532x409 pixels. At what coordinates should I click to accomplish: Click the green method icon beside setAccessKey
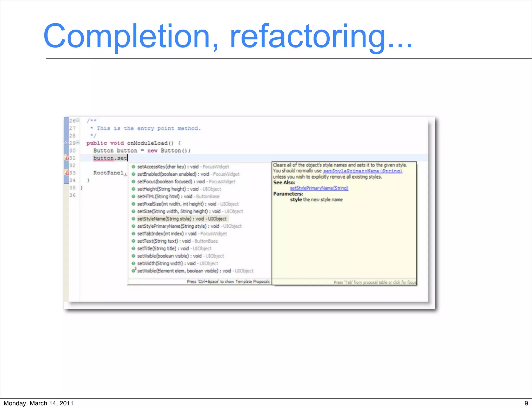(x=134, y=167)
